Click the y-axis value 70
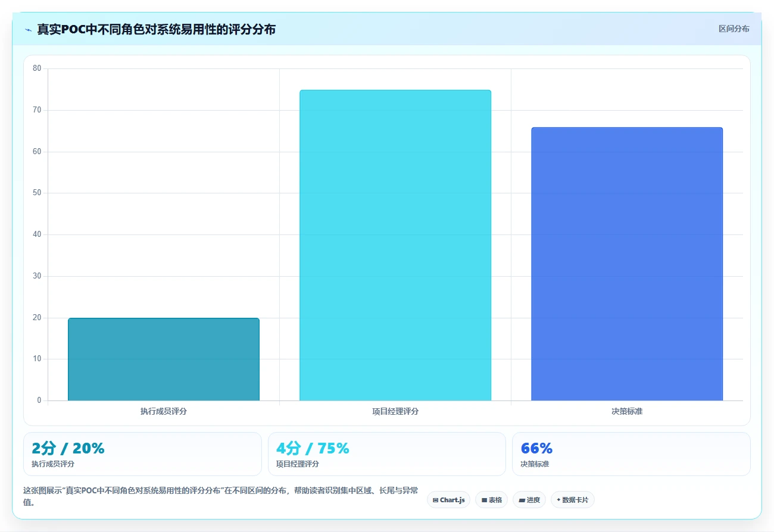The image size is (774, 532). pos(37,110)
